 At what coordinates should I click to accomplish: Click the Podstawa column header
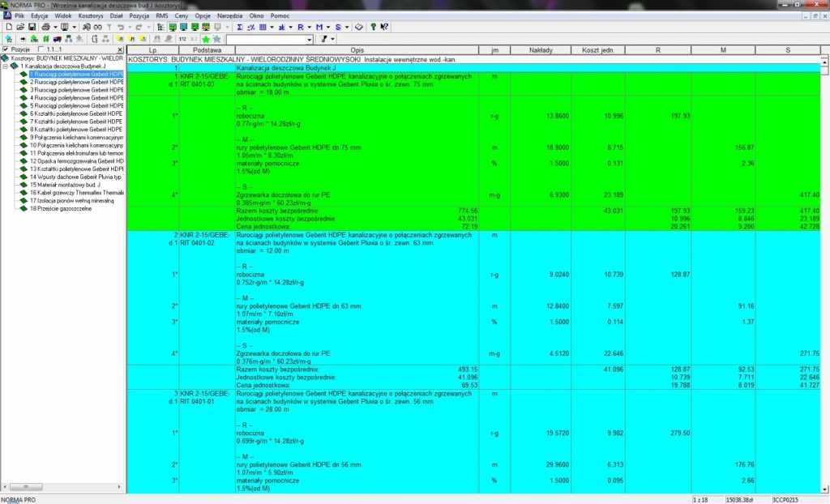(x=207, y=50)
